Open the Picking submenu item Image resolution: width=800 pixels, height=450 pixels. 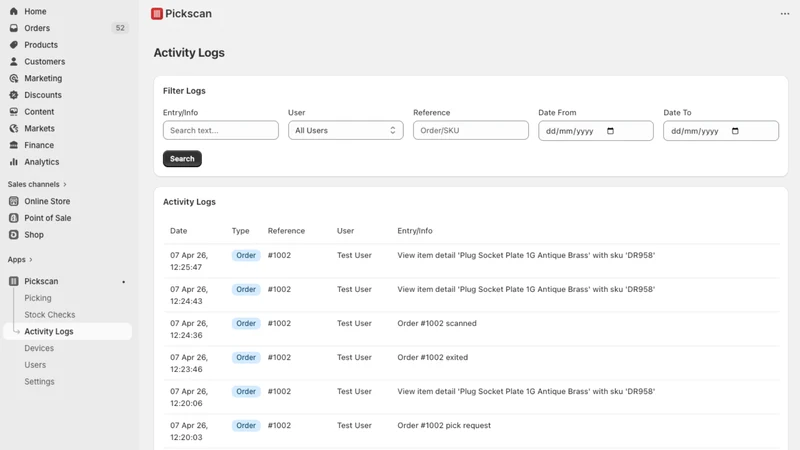click(x=38, y=298)
